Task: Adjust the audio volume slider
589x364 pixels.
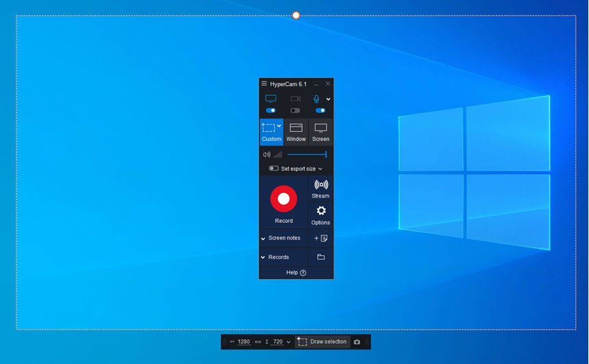Action: pos(307,154)
